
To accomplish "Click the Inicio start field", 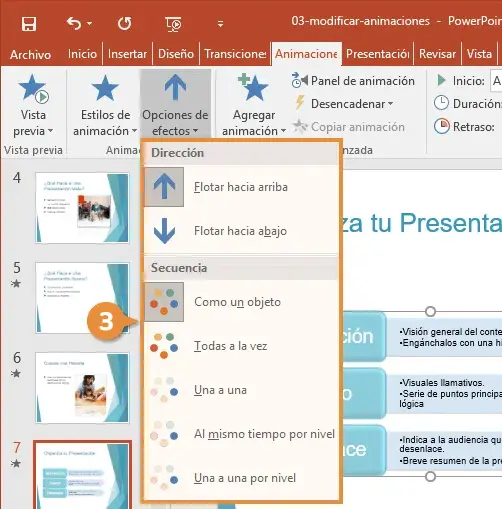I will (496, 81).
